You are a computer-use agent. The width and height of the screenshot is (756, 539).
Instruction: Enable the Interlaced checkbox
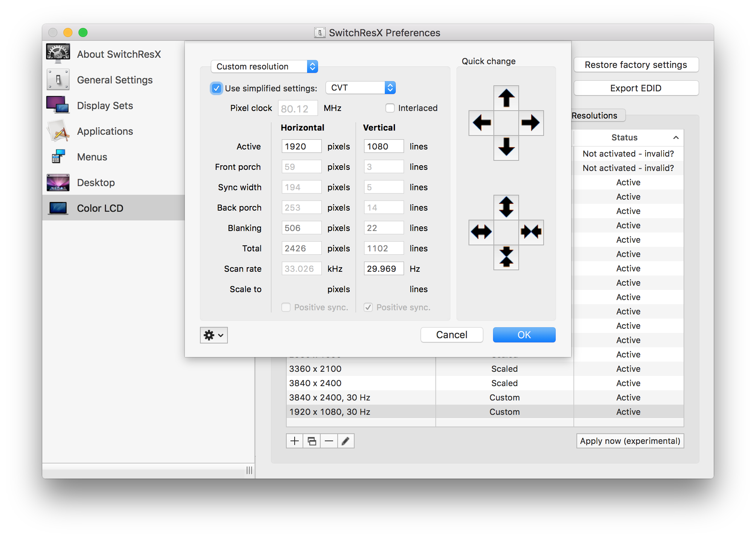pyautogui.click(x=390, y=108)
